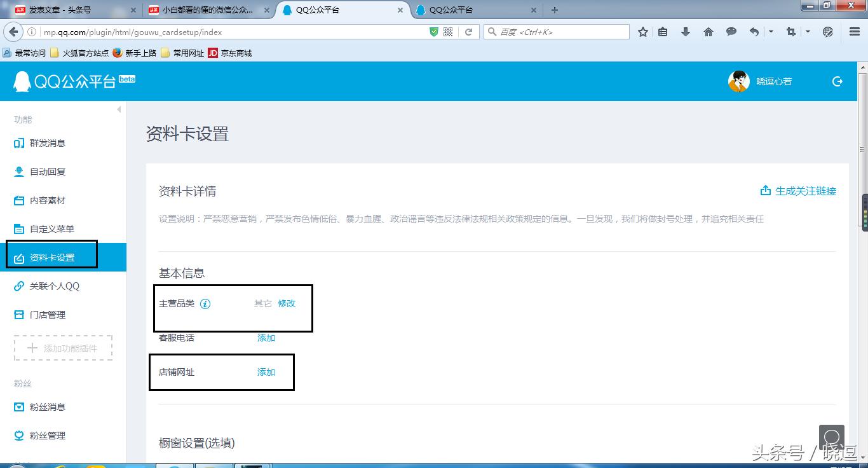The height and width of the screenshot is (468, 868).
Task: Click 修改 to change 主营品类
Action: (287, 304)
